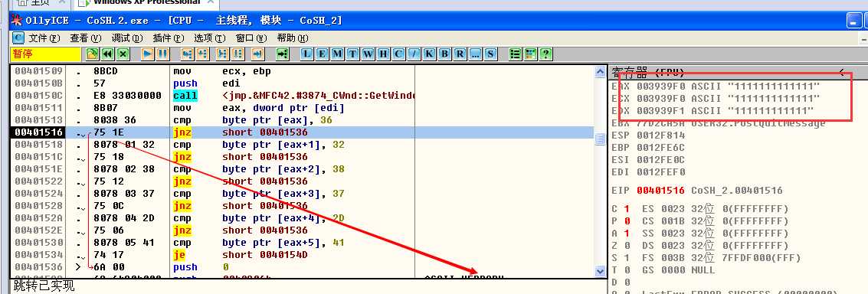This screenshot has height=294, width=868.
Task: Show Patches with slash button
Action: pyautogui.click(x=414, y=54)
